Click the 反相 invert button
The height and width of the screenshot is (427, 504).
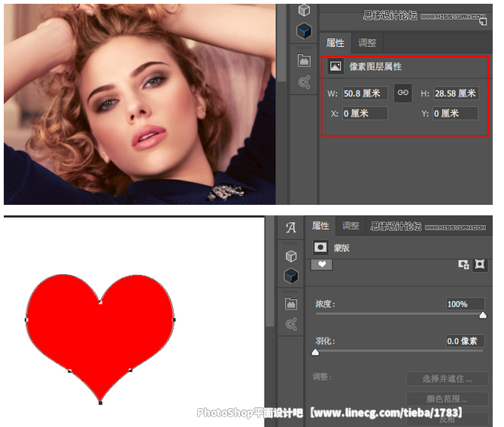pos(447,419)
